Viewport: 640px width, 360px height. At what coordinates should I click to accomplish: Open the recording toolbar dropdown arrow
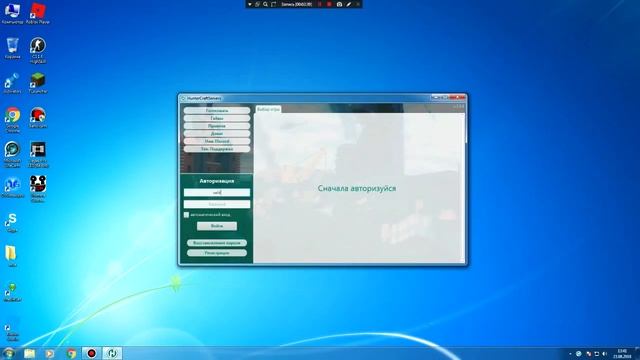tap(250, 4)
